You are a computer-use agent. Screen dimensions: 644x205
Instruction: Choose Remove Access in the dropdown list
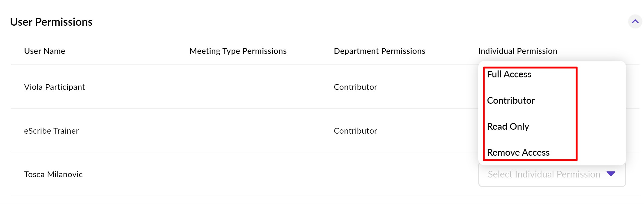pyautogui.click(x=518, y=153)
